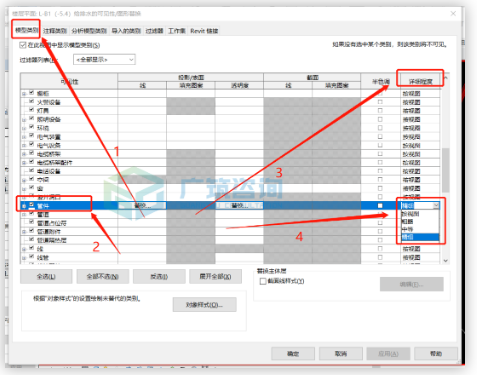Click line 替换 override on 管件 row
The image size is (477, 375).
click(x=142, y=206)
